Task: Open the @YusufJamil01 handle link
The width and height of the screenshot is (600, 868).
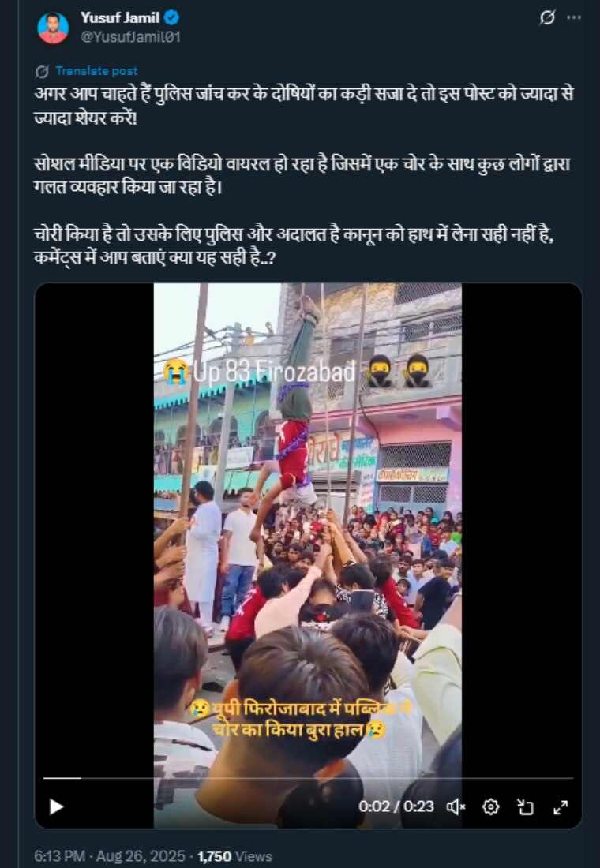Action: (130, 36)
